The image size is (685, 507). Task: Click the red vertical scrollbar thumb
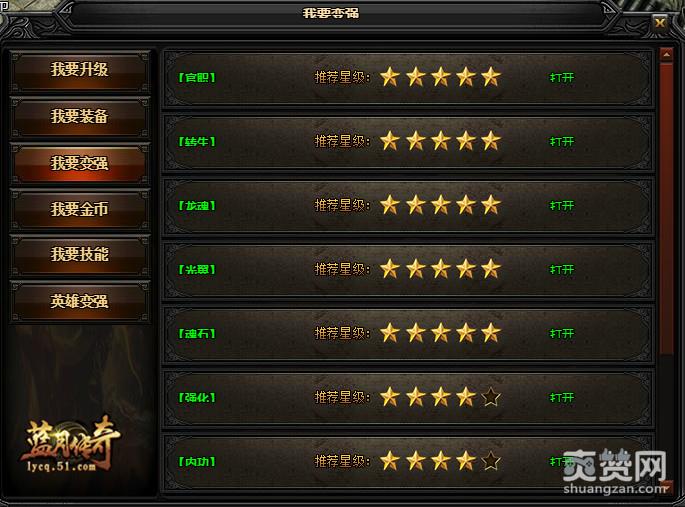[x=667, y=209]
